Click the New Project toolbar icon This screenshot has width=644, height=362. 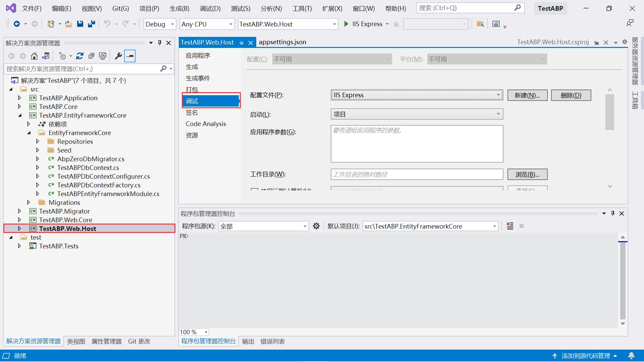coord(51,24)
